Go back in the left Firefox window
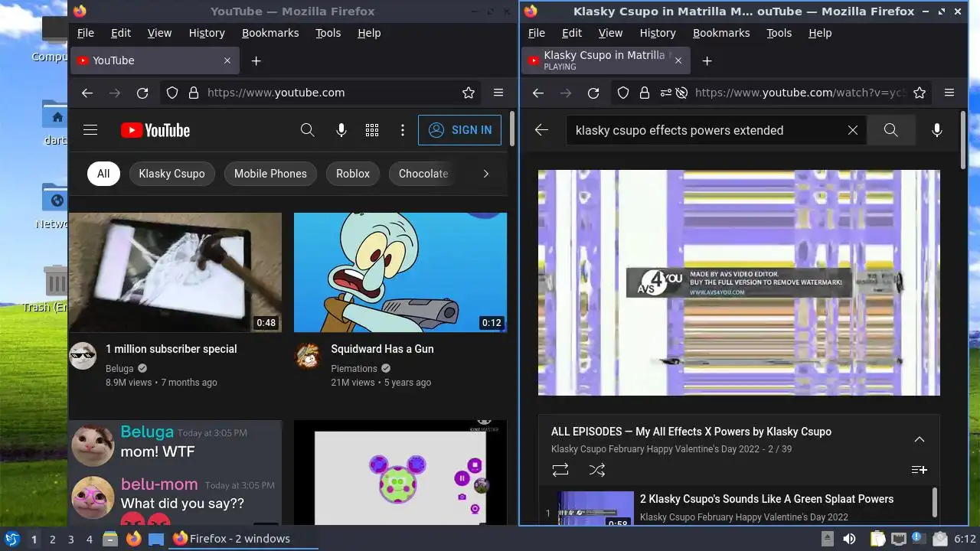 (87, 93)
